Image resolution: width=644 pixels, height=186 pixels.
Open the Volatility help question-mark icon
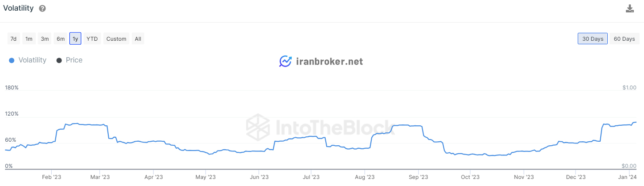tap(42, 8)
